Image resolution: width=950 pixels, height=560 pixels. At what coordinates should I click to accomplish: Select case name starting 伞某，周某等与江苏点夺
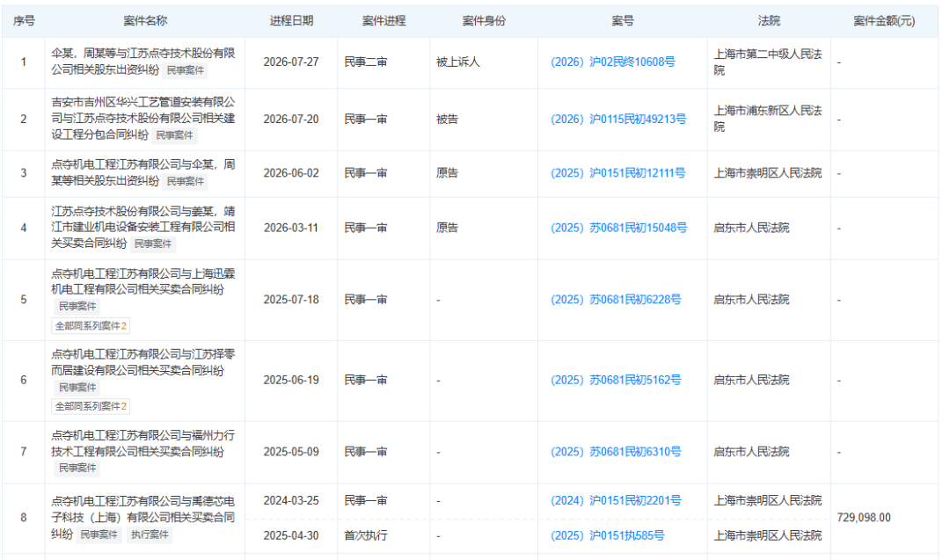tap(142, 62)
